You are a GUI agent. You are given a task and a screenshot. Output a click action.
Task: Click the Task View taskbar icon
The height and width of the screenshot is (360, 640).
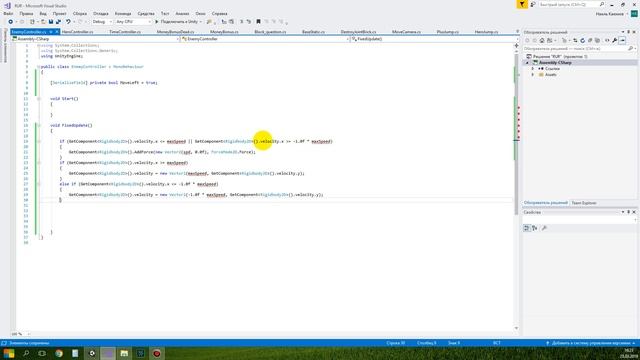point(42,353)
